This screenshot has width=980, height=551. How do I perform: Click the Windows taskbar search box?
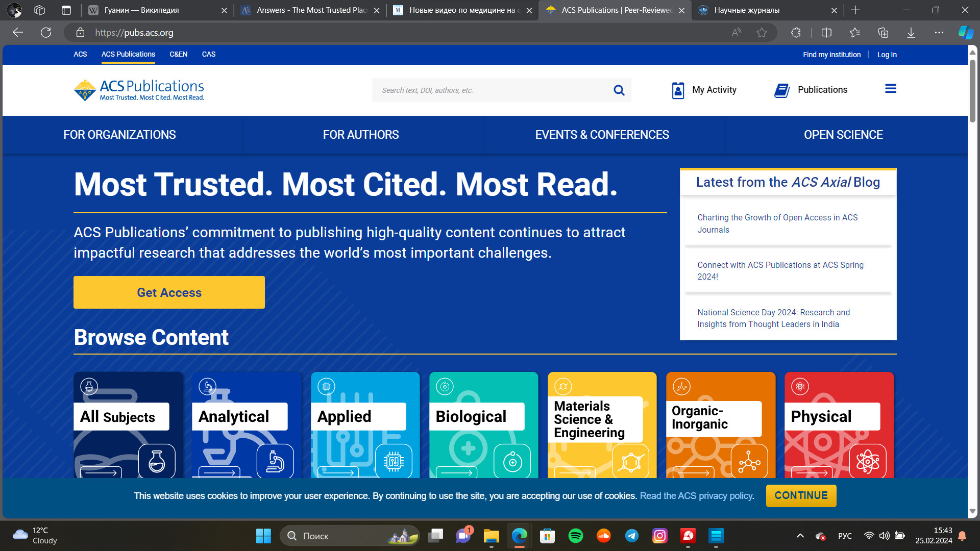(x=350, y=536)
